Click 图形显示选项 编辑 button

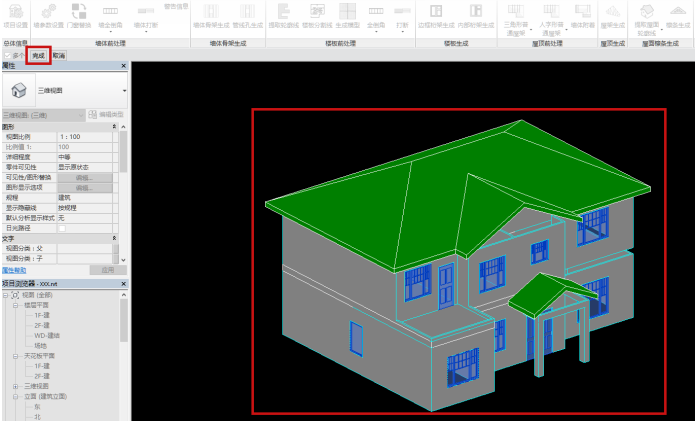85,188
